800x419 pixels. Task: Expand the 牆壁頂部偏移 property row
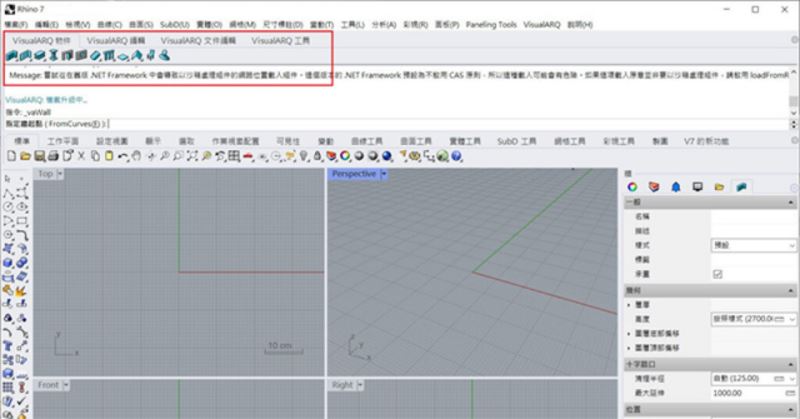pos(628,348)
